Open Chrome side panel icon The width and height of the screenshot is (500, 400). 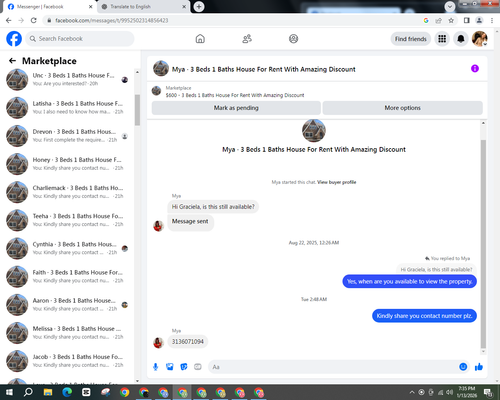click(467, 20)
